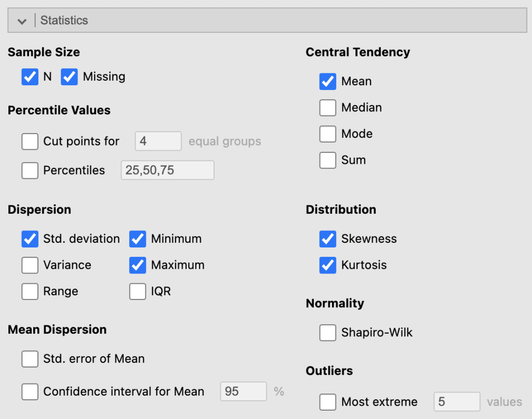The image size is (532, 419).
Task: Check the Percentiles option
Action: (x=30, y=170)
